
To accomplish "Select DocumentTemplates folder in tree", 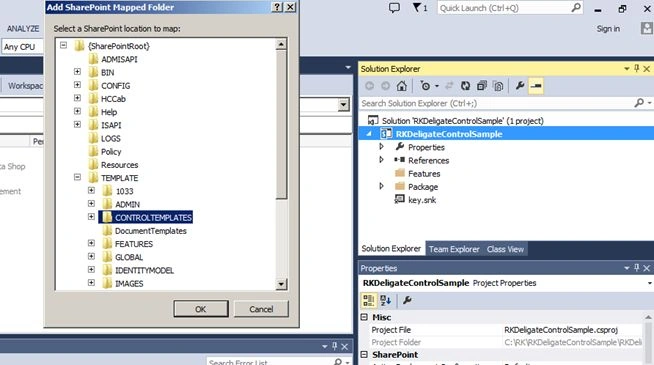I will coord(151,231).
